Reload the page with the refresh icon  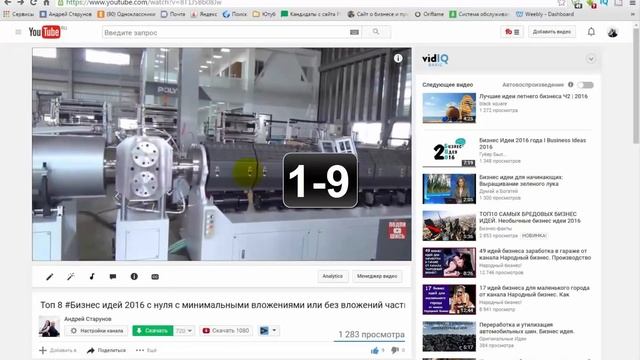[x=33, y=2]
